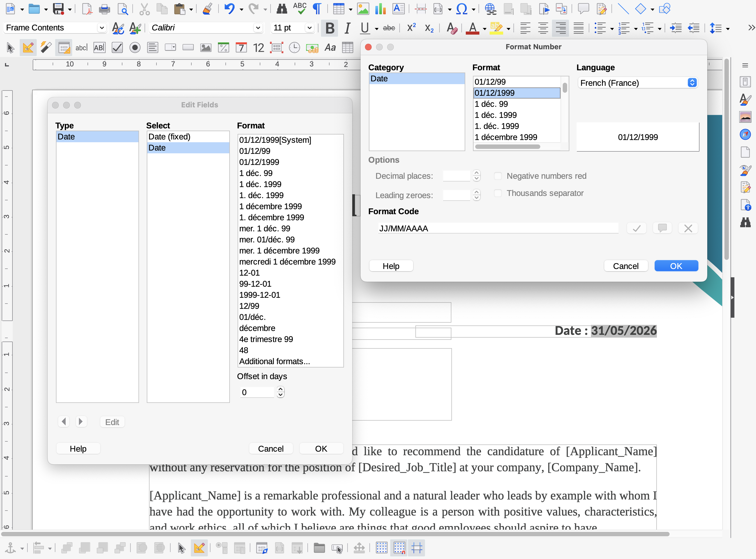Click Format Code input field JJ/MM/AAAA
This screenshot has height=559, width=756.
[x=498, y=228]
